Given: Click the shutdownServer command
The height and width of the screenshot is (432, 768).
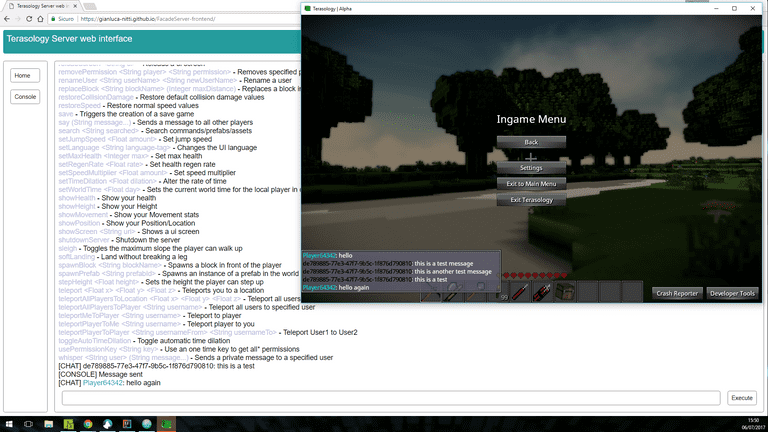Looking at the screenshot, I should [84, 240].
